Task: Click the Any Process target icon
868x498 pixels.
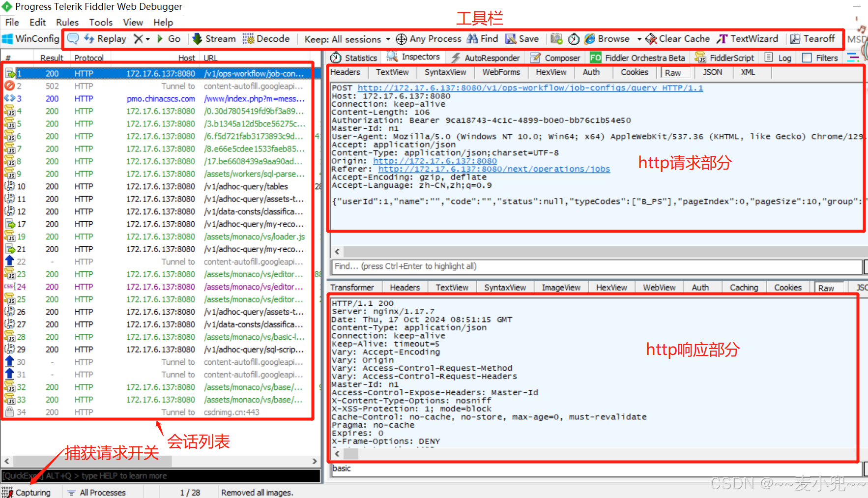Action: 401,39
